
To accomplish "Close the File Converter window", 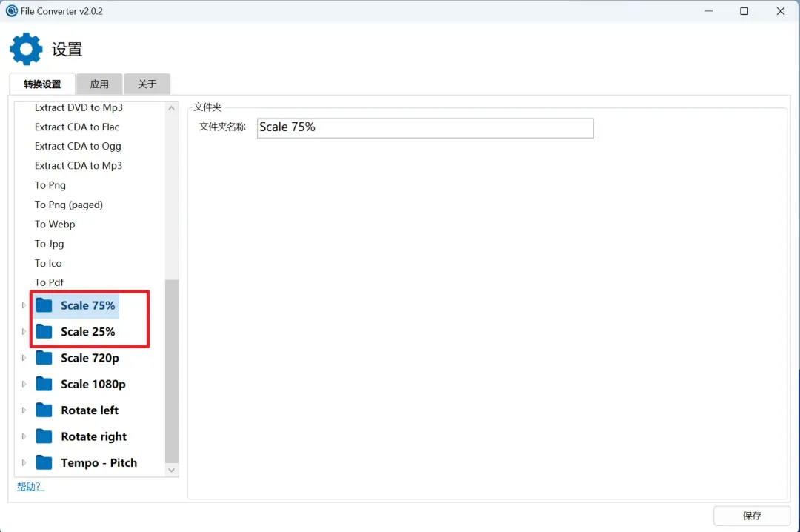I will (781, 10).
